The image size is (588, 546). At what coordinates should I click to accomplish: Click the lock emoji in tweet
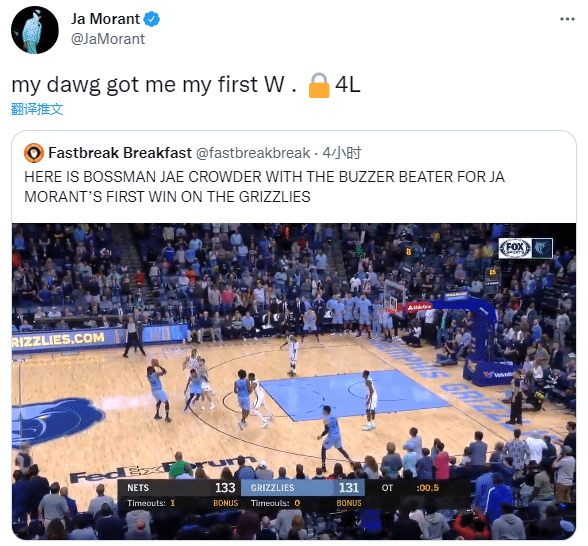point(319,85)
